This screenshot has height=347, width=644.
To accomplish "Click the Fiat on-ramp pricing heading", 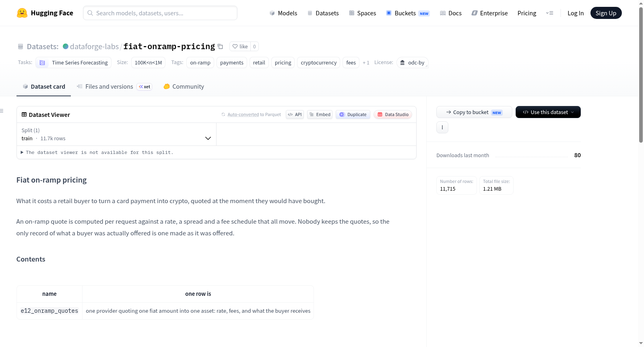I will point(52,180).
